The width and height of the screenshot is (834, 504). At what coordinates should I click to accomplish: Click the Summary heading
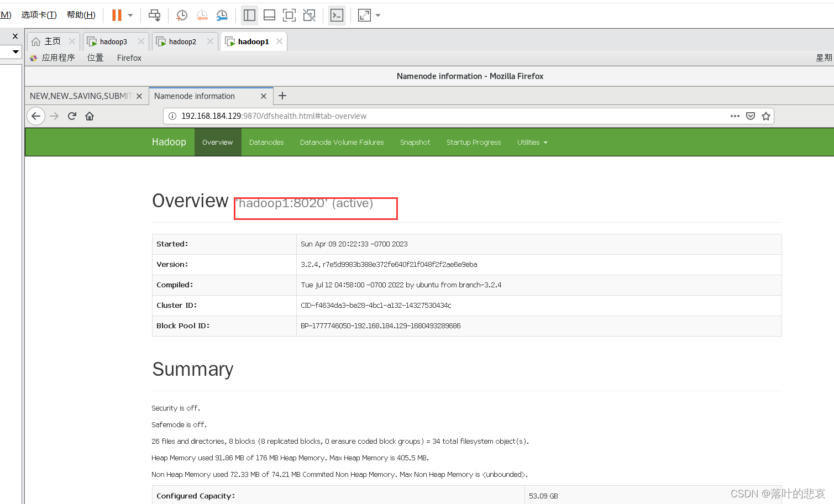point(193,369)
